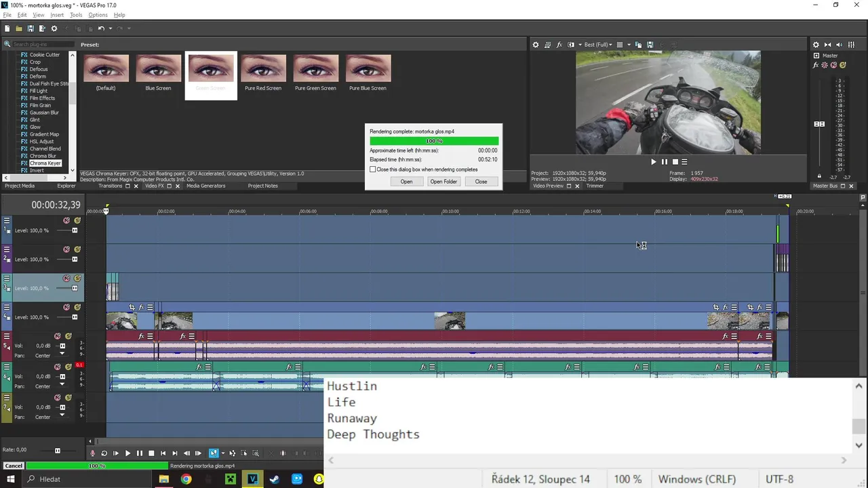Adjust track 5 Vol slider handle
This screenshot has height=488, width=868.
[62, 346]
